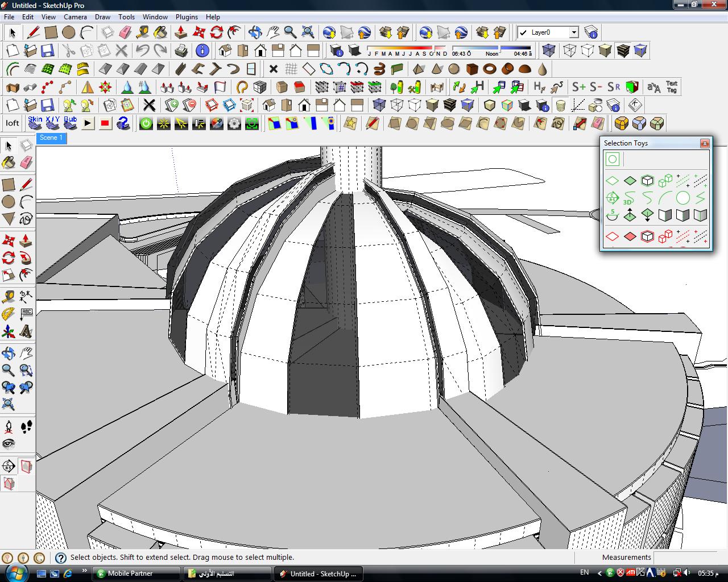Open the Window menu
Viewport: 728px width, 582px height.
click(155, 17)
